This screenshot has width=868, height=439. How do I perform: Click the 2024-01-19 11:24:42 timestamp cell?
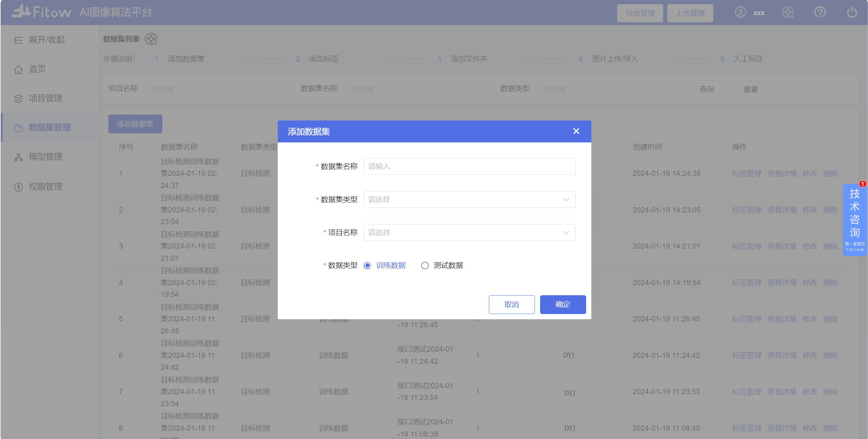666,355
